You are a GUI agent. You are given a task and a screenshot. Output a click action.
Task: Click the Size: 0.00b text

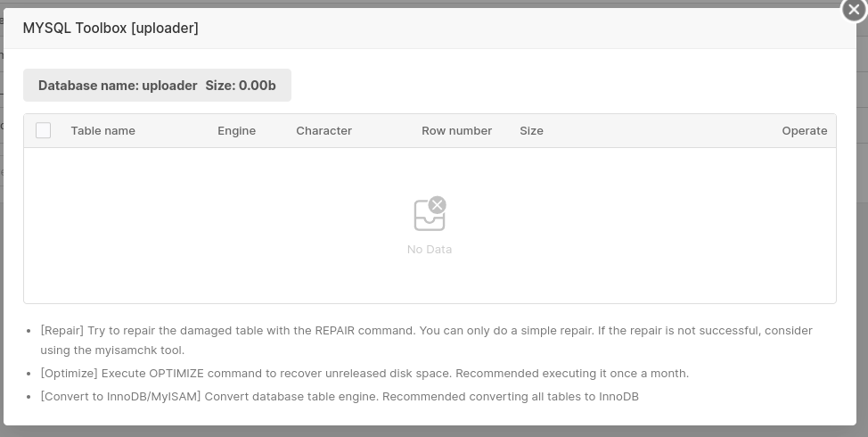pos(241,86)
